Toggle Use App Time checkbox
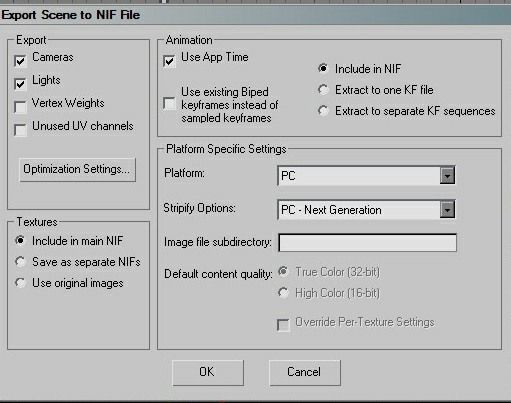The height and width of the screenshot is (403, 511). [x=169, y=61]
